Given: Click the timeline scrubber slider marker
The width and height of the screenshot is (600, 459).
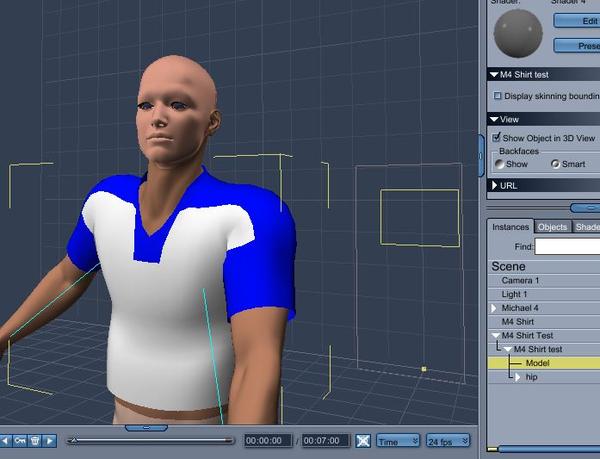Looking at the screenshot, I should (74, 441).
